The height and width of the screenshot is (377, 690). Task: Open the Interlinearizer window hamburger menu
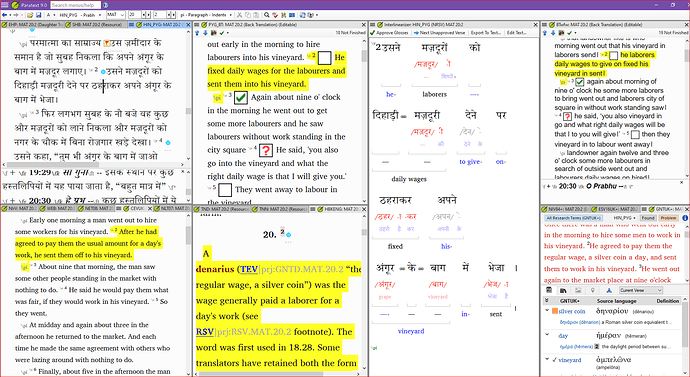373,25
